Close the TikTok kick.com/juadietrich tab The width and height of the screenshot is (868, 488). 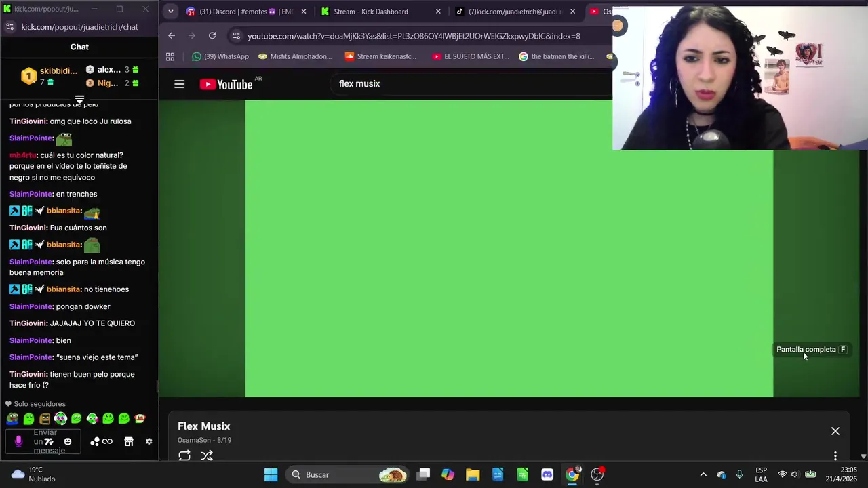[x=573, y=12]
